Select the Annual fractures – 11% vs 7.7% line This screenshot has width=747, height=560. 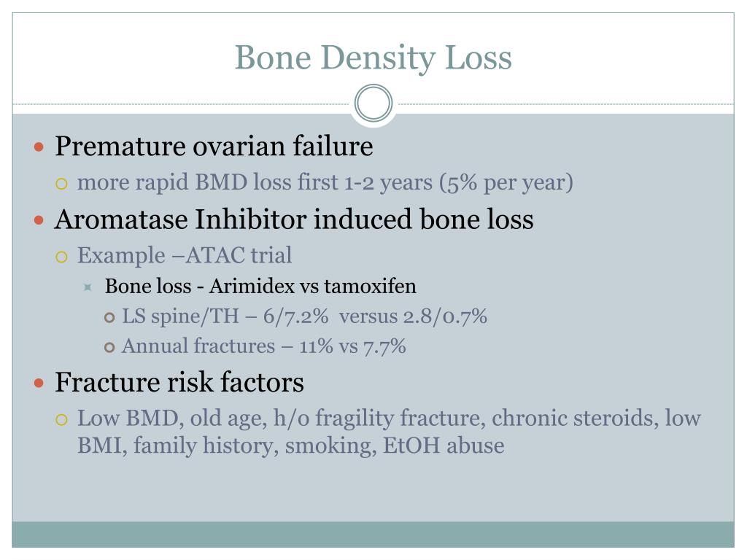[x=264, y=346]
